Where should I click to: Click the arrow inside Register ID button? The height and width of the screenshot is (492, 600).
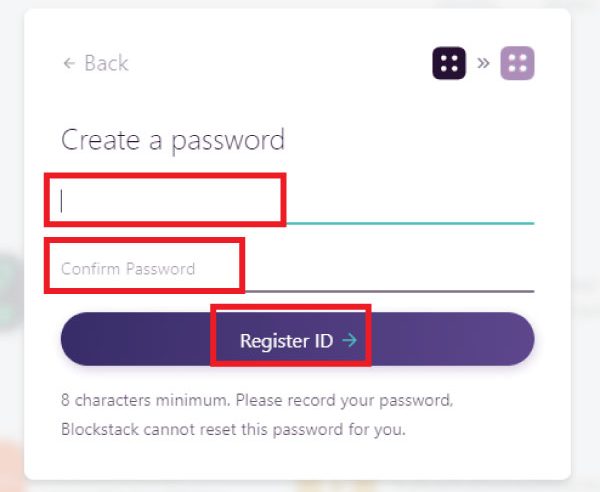pyautogui.click(x=349, y=341)
